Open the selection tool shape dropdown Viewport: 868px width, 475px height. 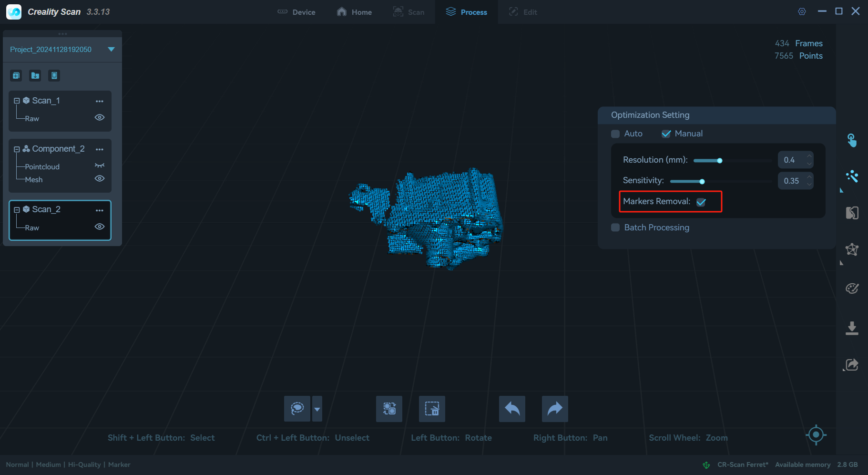(317, 409)
